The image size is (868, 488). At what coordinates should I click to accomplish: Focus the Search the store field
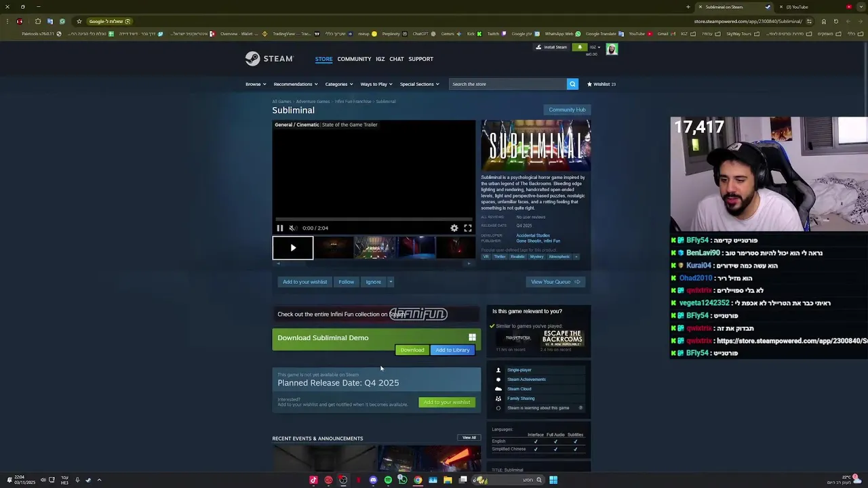coord(508,84)
